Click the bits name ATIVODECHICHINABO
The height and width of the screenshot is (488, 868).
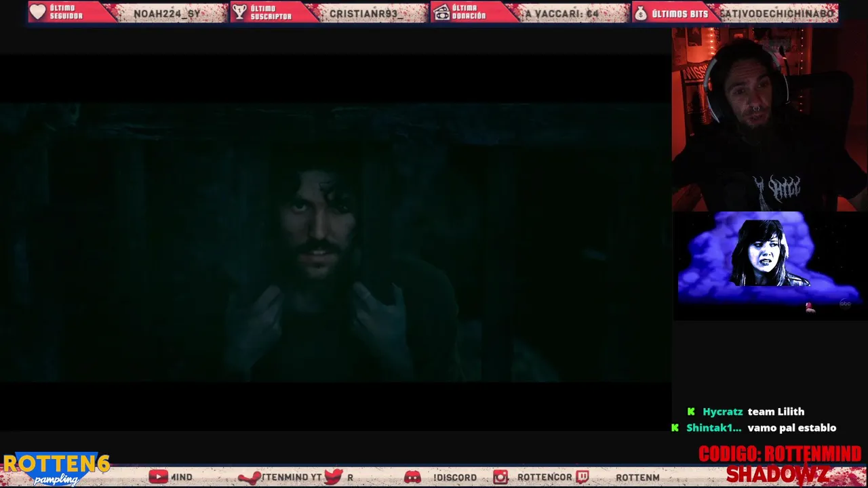[x=777, y=14]
